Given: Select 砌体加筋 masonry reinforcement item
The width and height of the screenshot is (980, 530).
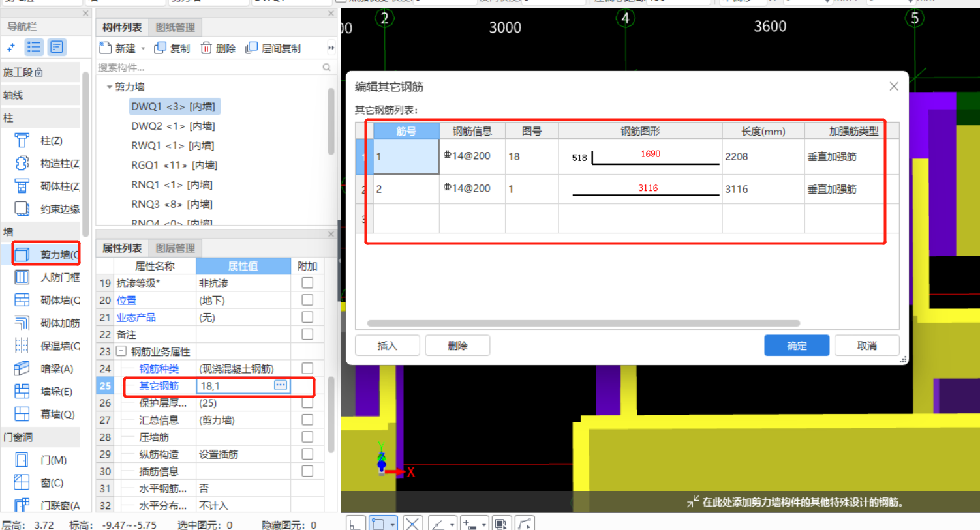Looking at the screenshot, I should point(46,323).
